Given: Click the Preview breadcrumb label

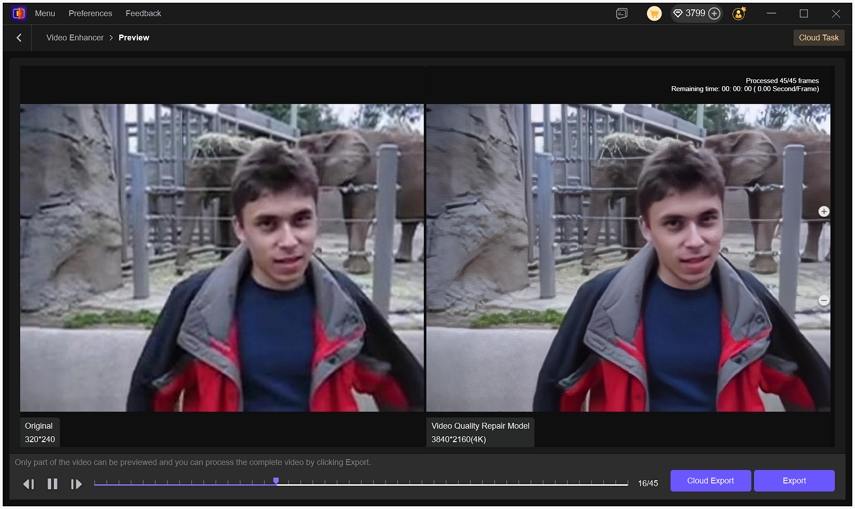Looking at the screenshot, I should tap(134, 38).
